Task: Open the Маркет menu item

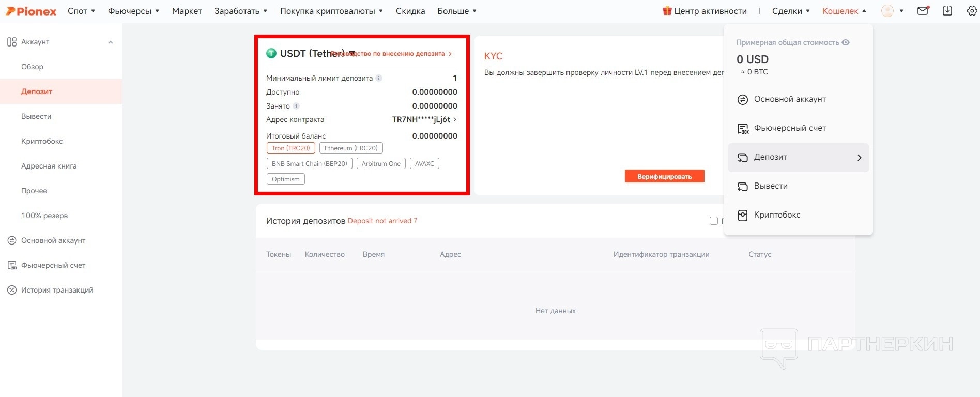Action: point(187,11)
